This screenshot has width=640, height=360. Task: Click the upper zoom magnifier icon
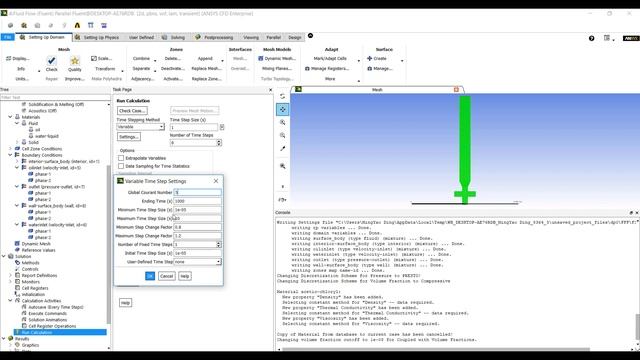282,122
